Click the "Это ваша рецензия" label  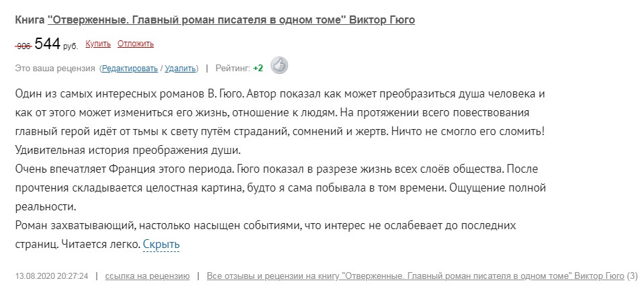point(55,68)
